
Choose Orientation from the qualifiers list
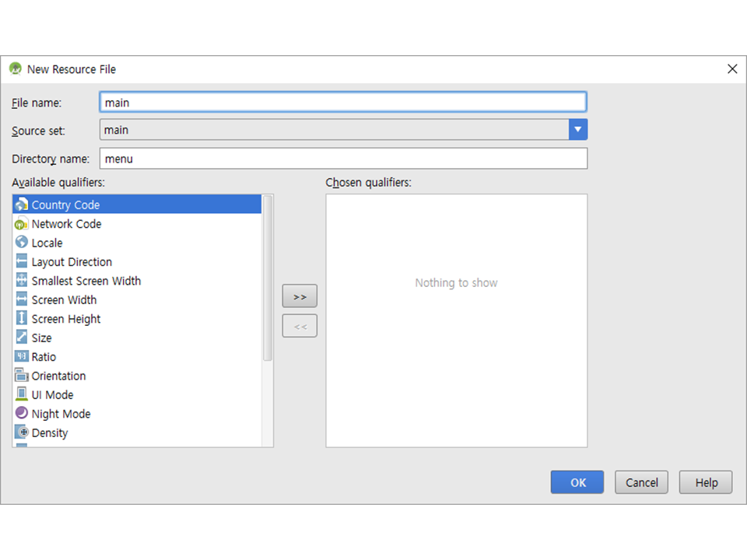[x=58, y=376]
